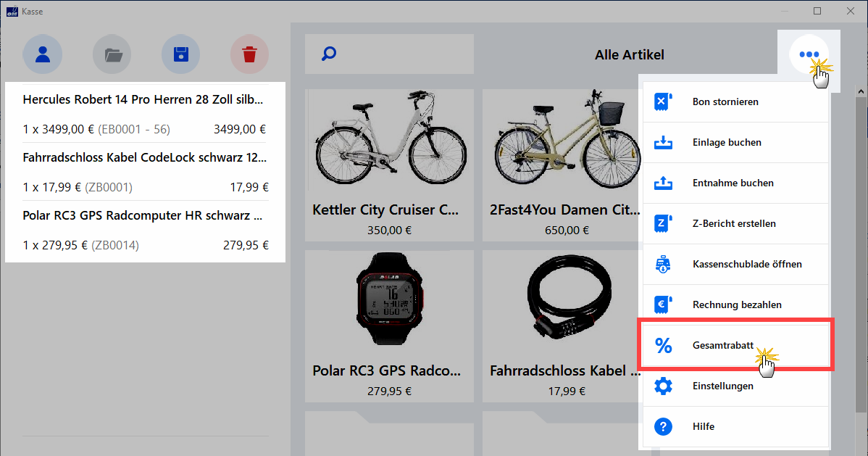Viewport: 868px width, 456px height.
Task: Open Hilfe from the menu
Action: (735, 426)
